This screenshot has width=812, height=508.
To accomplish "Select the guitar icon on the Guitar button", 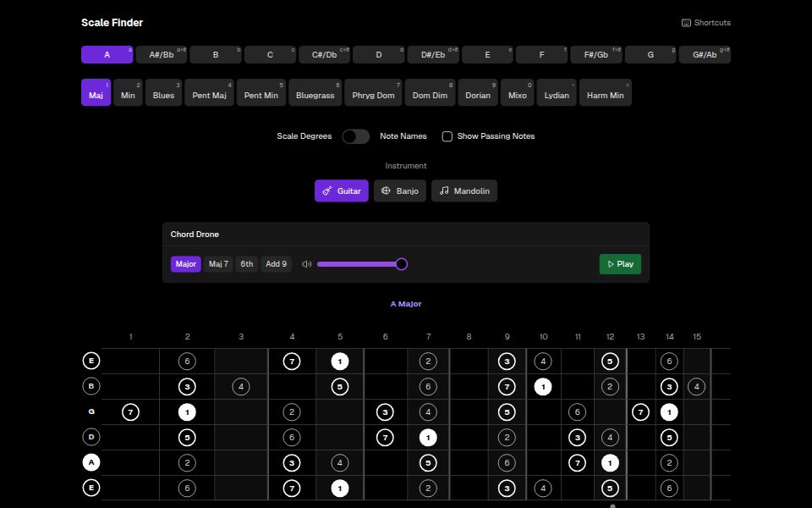I will (327, 190).
